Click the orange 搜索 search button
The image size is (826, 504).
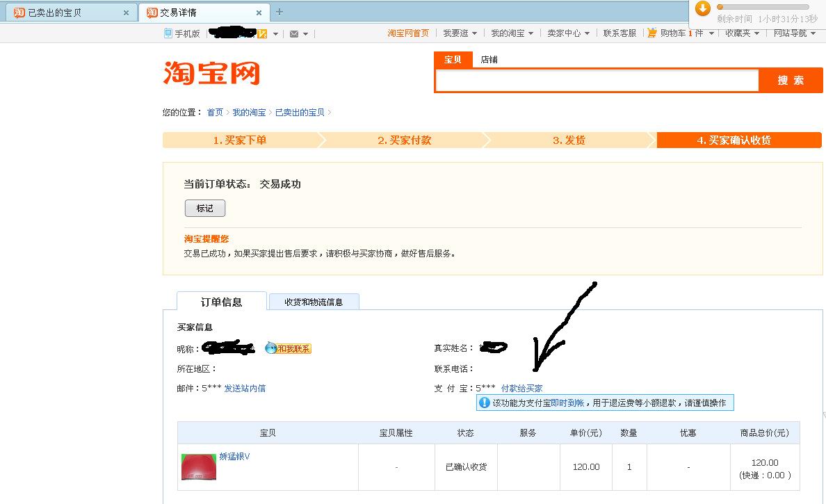point(791,81)
